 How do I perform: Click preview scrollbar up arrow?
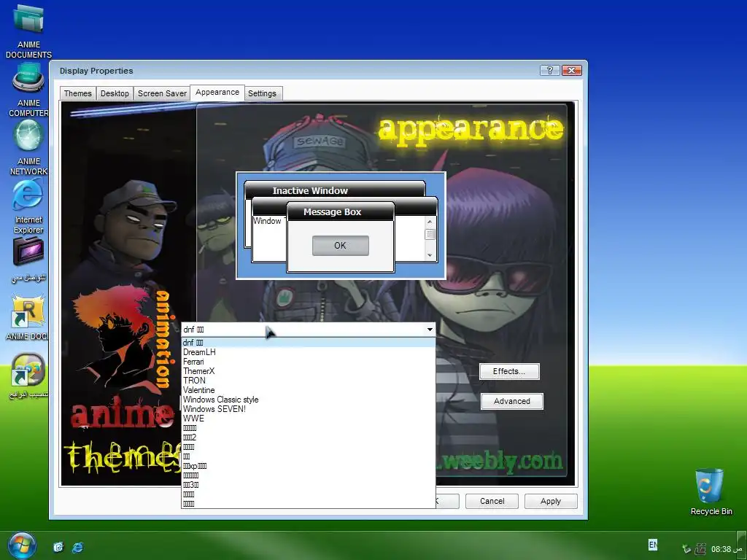coord(430,222)
